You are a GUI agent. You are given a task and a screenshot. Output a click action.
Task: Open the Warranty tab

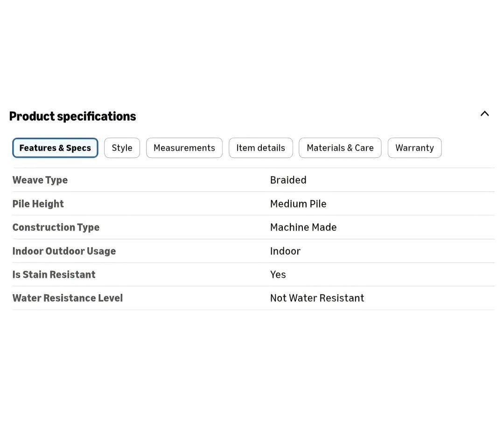(414, 148)
